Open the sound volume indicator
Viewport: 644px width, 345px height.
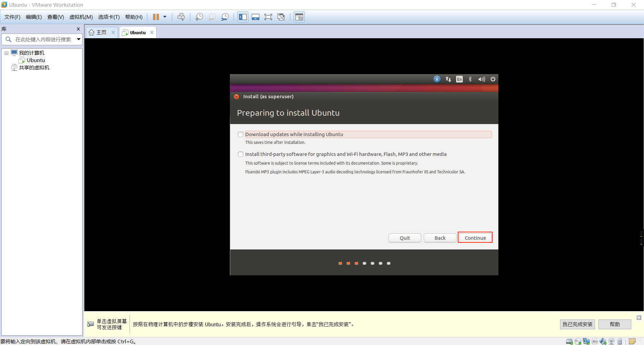tap(482, 79)
